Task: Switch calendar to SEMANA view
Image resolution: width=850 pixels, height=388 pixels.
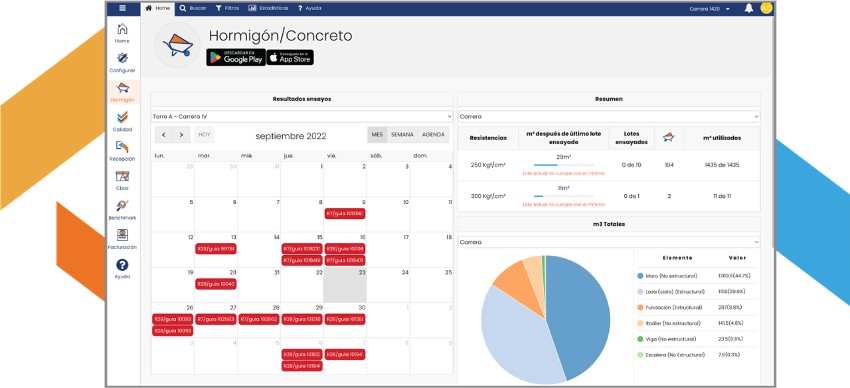Action: click(402, 135)
